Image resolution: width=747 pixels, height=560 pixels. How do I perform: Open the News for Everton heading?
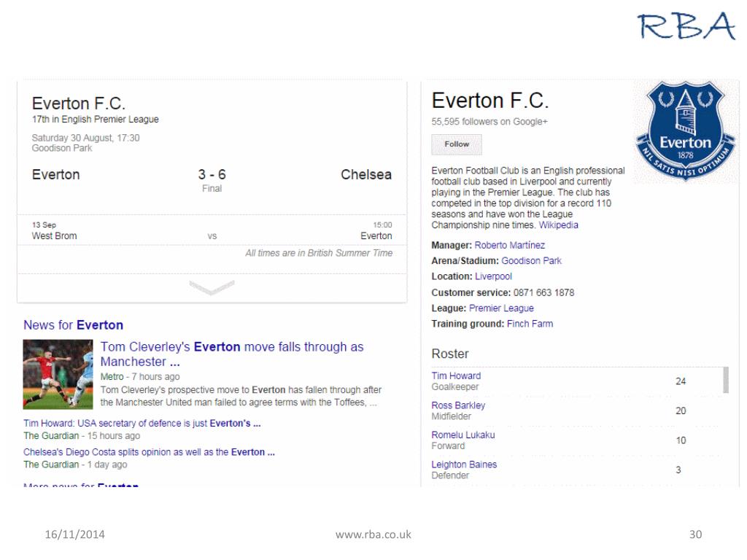coord(74,325)
